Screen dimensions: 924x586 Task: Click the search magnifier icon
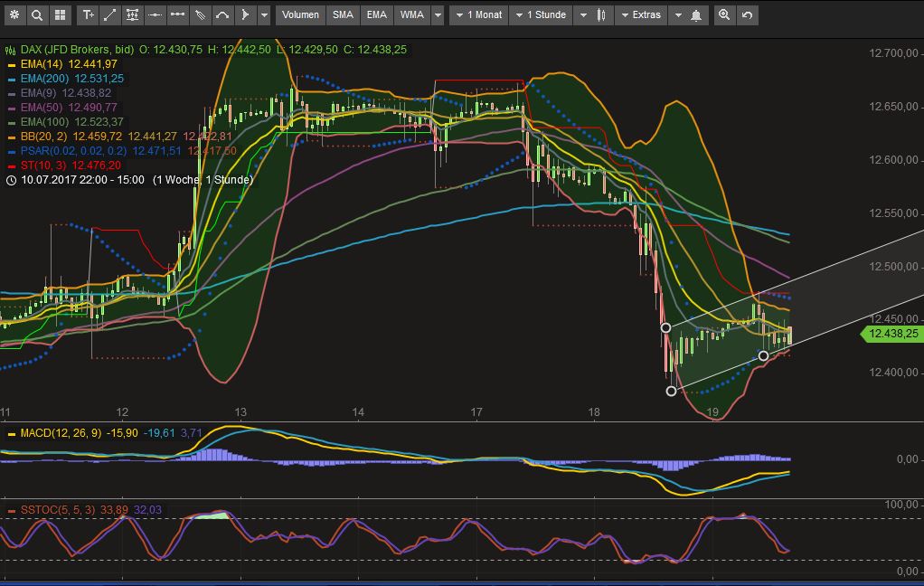(37, 15)
